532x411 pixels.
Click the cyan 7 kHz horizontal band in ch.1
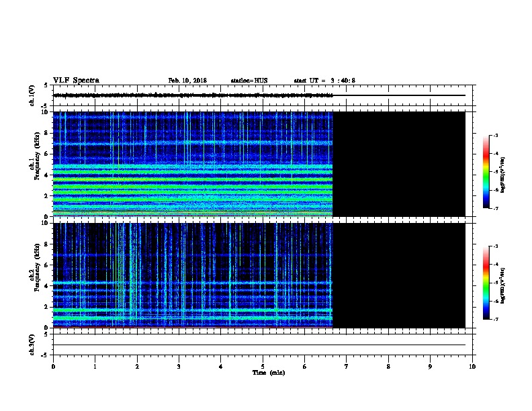pos(193,144)
